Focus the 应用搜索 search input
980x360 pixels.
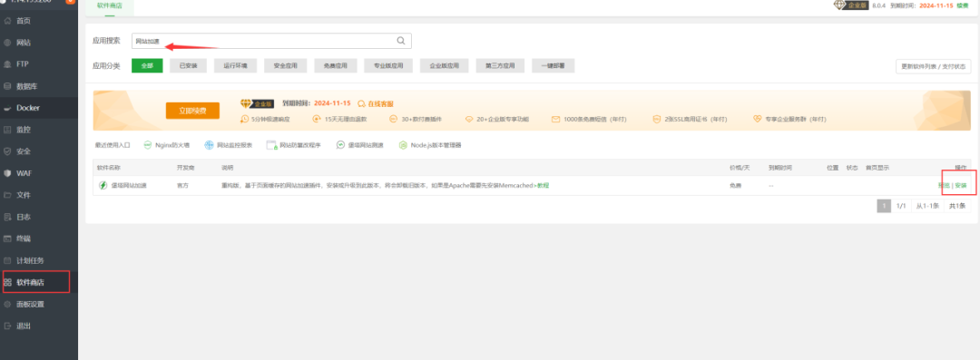(x=271, y=41)
